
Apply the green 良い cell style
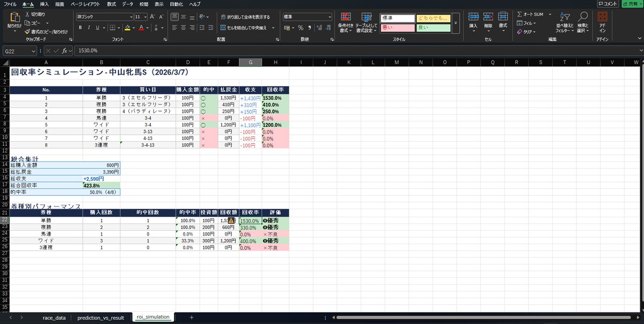tap(433, 28)
